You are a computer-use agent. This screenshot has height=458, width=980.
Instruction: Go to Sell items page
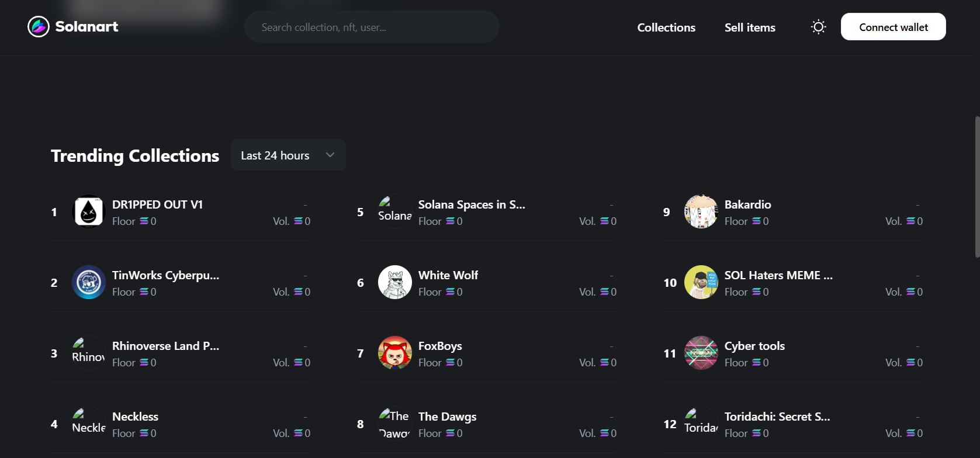pyautogui.click(x=750, y=27)
